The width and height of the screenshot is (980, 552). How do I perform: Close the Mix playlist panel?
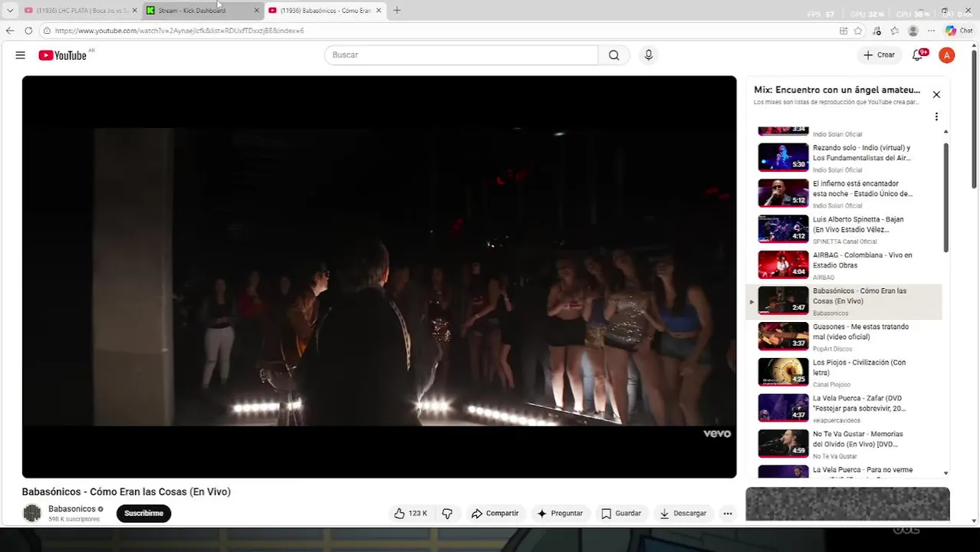click(936, 94)
